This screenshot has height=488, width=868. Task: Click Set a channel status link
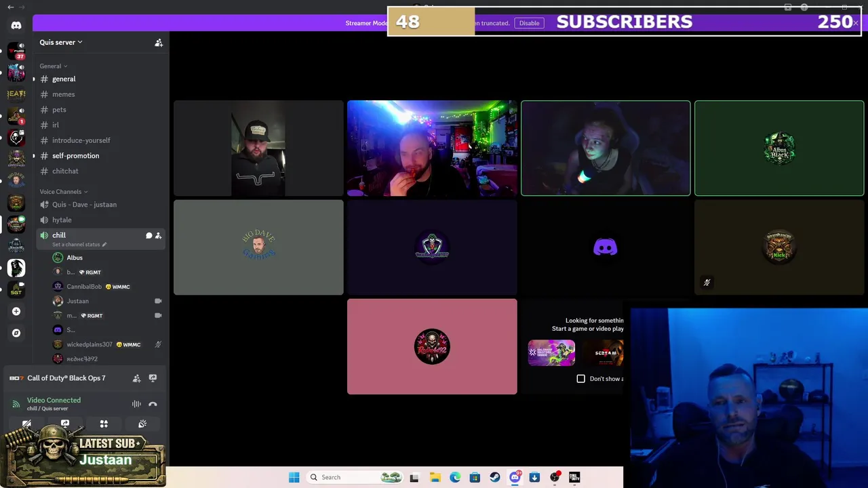coord(76,245)
